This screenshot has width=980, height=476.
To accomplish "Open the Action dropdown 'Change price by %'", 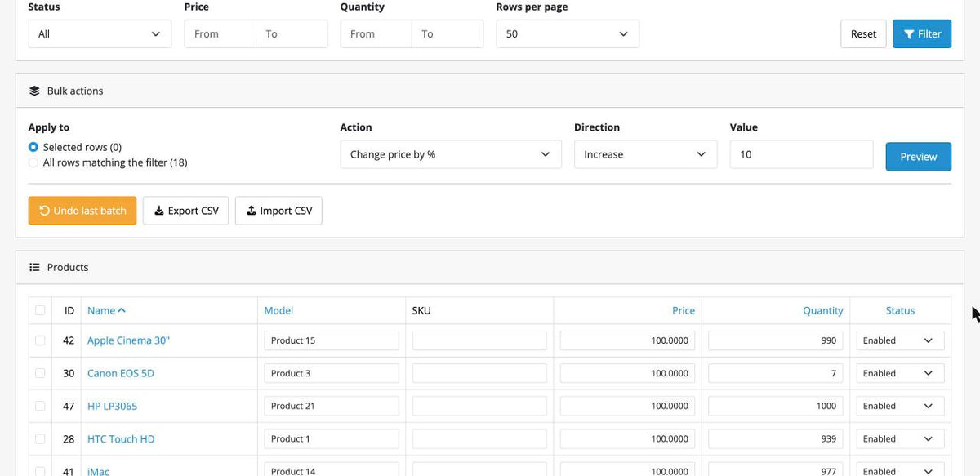I will coord(451,154).
